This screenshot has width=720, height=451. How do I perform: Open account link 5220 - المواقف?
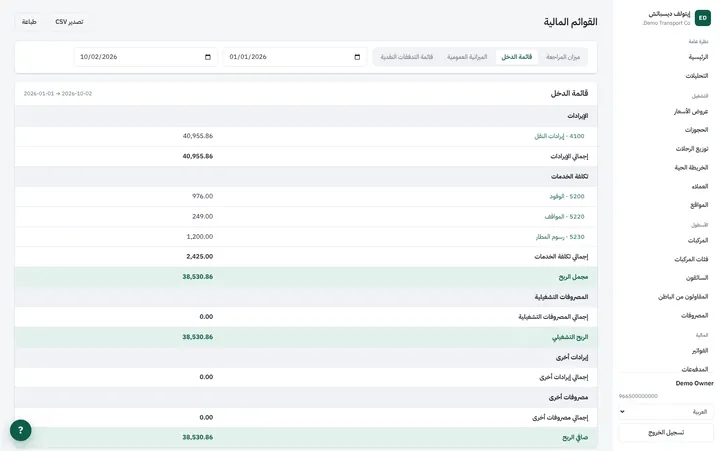(564, 216)
